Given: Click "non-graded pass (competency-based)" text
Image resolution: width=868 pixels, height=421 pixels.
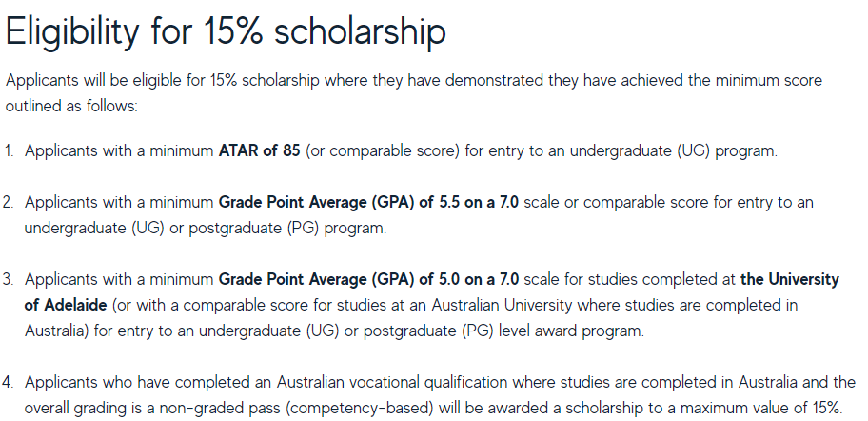Looking at the screenshot, I should (291, 409).
